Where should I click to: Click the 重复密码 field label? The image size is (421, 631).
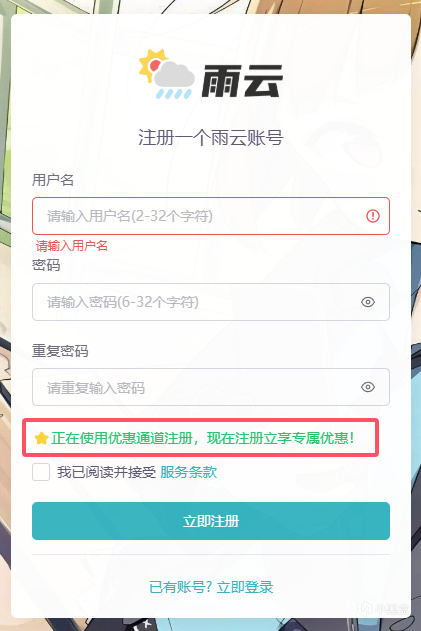[60, 351]
